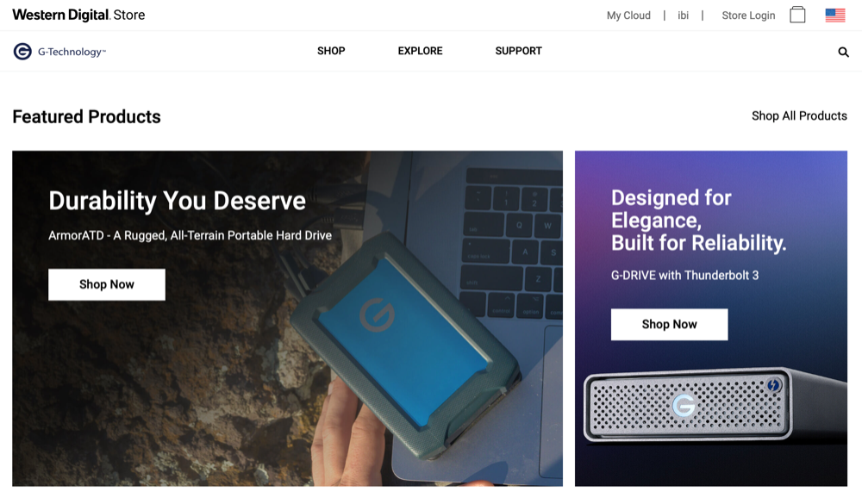Click the G-Technology brand text
Viewport: 862px width, 504px height.
tap(72, 52)
